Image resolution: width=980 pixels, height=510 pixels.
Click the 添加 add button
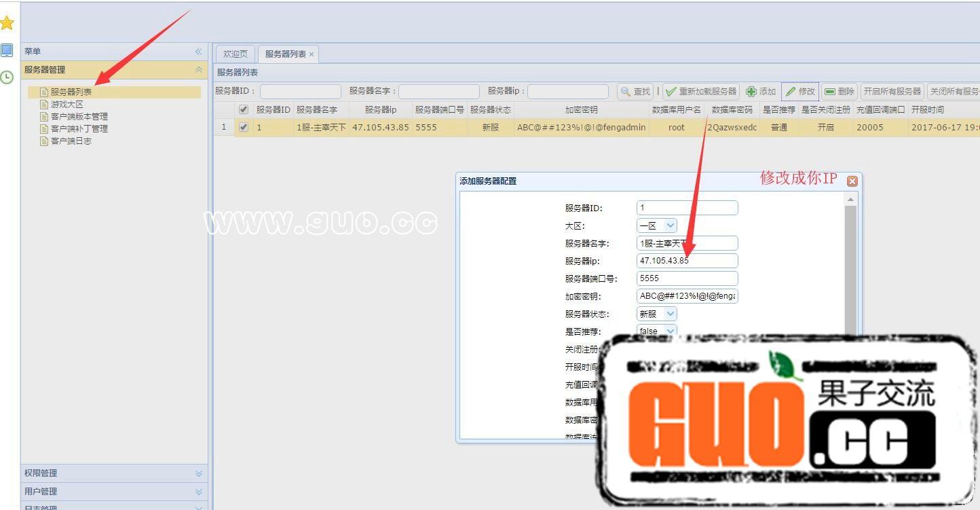coord(760,92)
